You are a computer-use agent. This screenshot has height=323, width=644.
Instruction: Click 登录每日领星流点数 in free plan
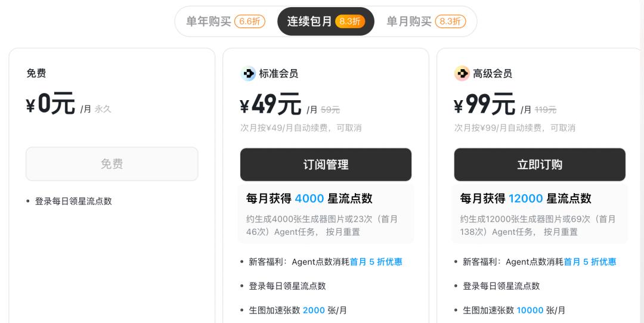click(73, 201)
